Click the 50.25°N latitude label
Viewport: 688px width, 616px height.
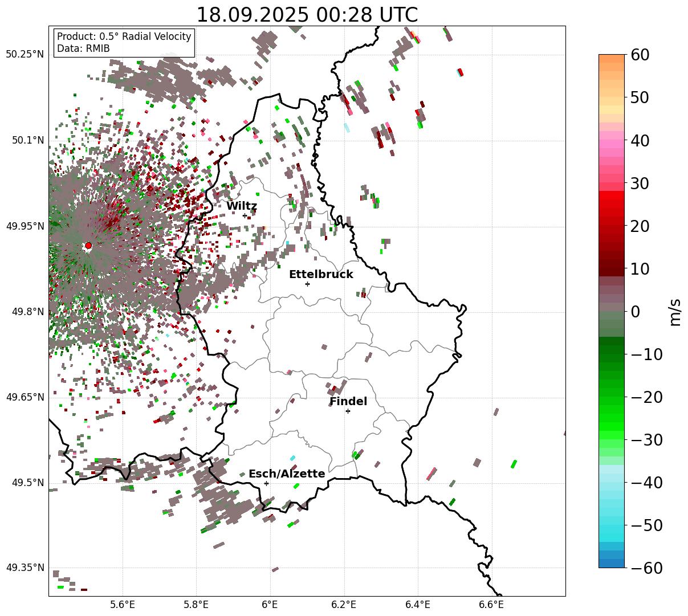coord(25,55)
